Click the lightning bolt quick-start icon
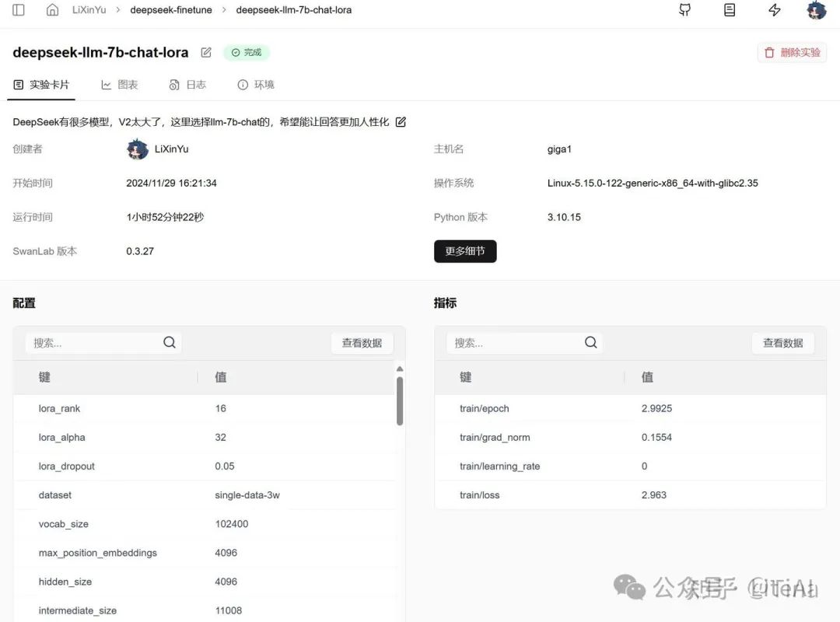This screenshot has height=622, width=840. (x=774, y=9)
